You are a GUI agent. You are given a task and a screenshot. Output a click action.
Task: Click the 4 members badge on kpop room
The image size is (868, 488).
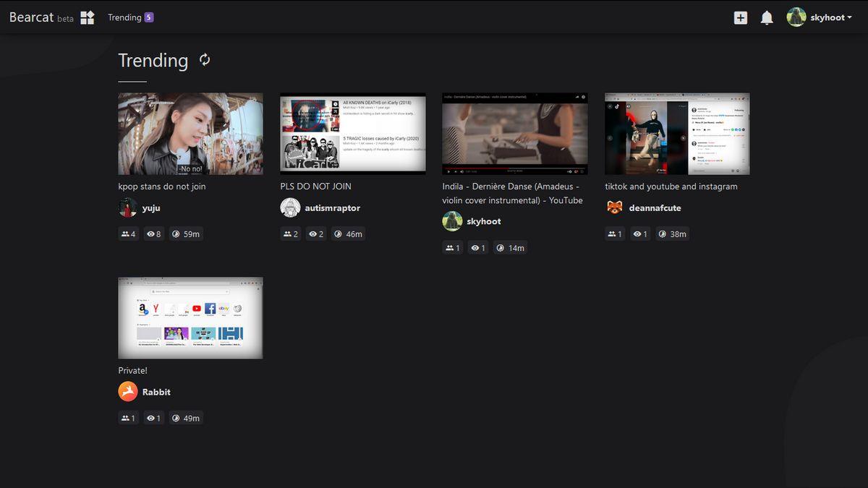pyautogui.click(x=129, y=234)
